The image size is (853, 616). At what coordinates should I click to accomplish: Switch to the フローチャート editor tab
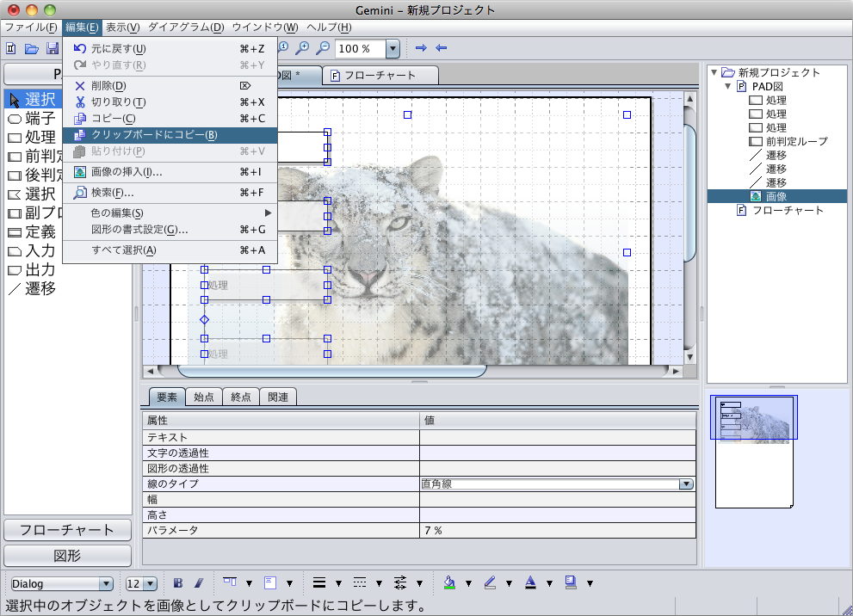[380, 76]
